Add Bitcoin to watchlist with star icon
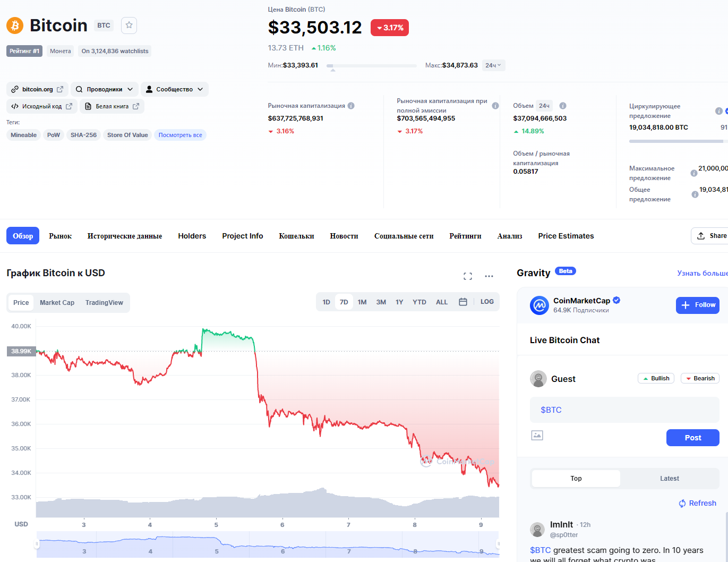728x562 pixels. 129,25
